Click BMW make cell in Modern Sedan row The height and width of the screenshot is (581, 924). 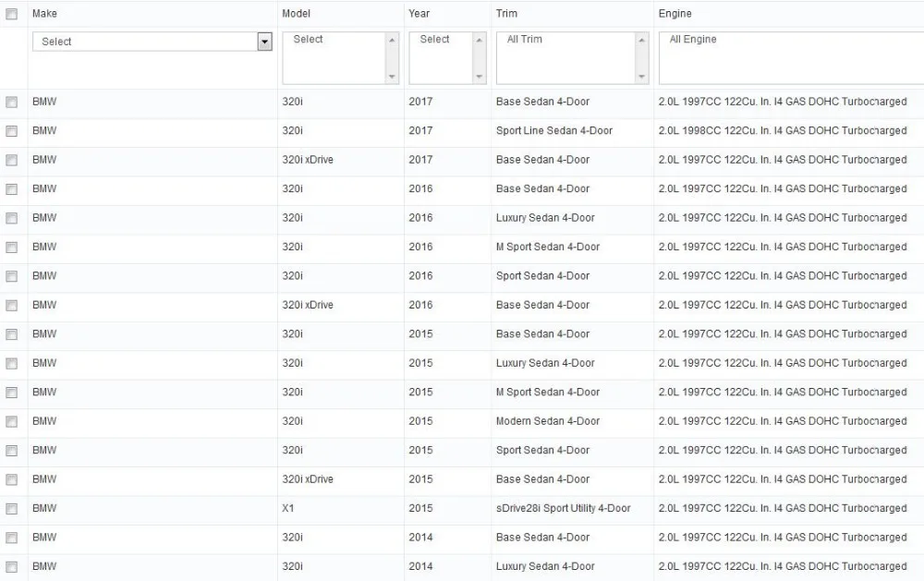(44, 420)
